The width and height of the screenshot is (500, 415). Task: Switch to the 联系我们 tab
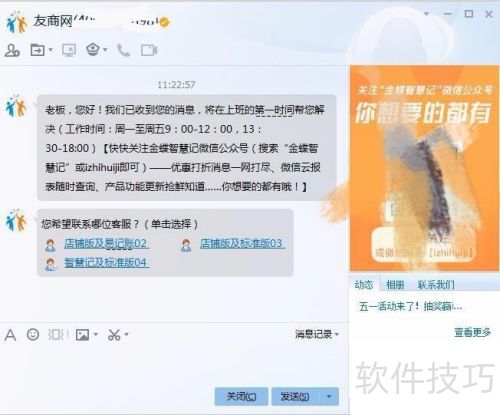coord(436,285)
